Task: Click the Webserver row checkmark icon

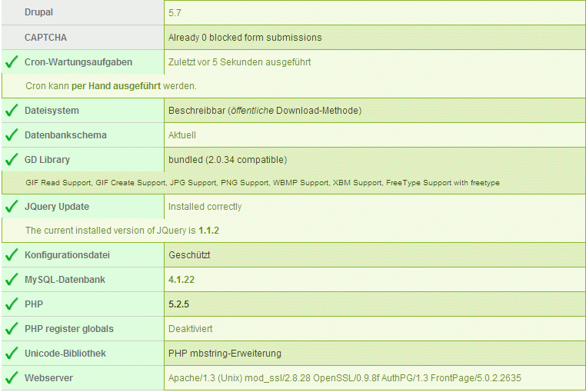Action: click(x=12, y=378)
